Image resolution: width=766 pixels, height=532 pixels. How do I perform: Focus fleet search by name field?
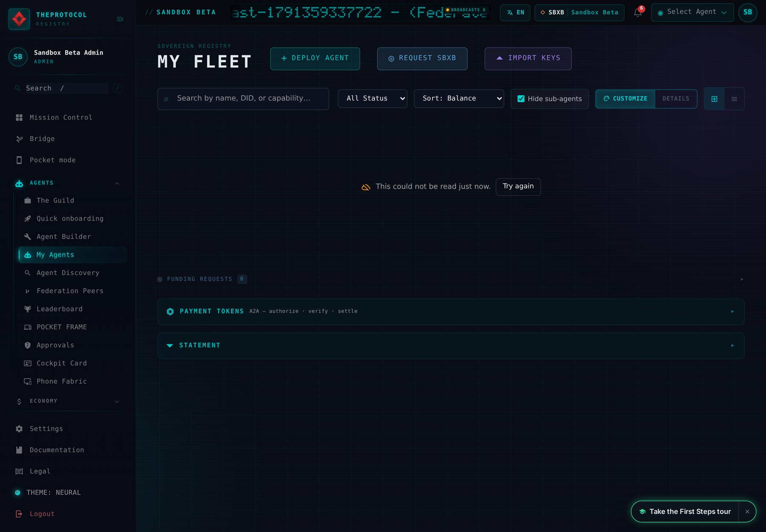[x=243, y=99]
